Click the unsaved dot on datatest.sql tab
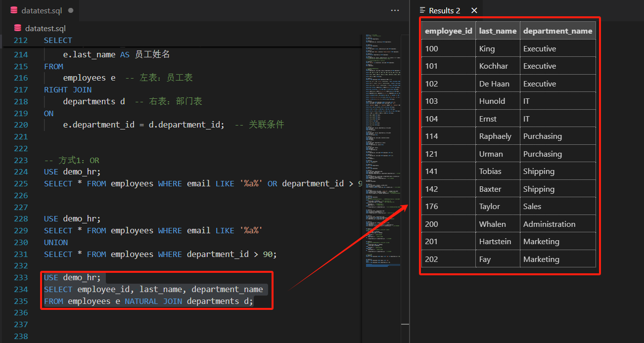The height and width of the screenshot is (343, 644). [x=71, y=10]
